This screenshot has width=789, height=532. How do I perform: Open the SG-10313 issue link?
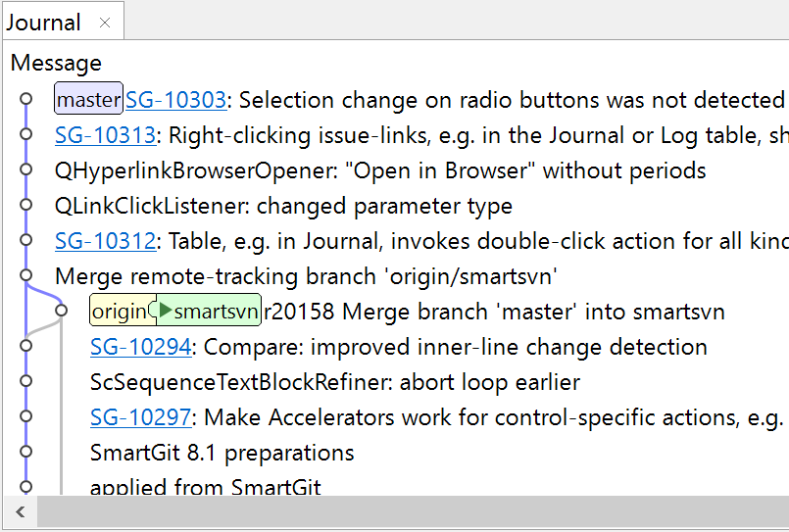(105, 135)
